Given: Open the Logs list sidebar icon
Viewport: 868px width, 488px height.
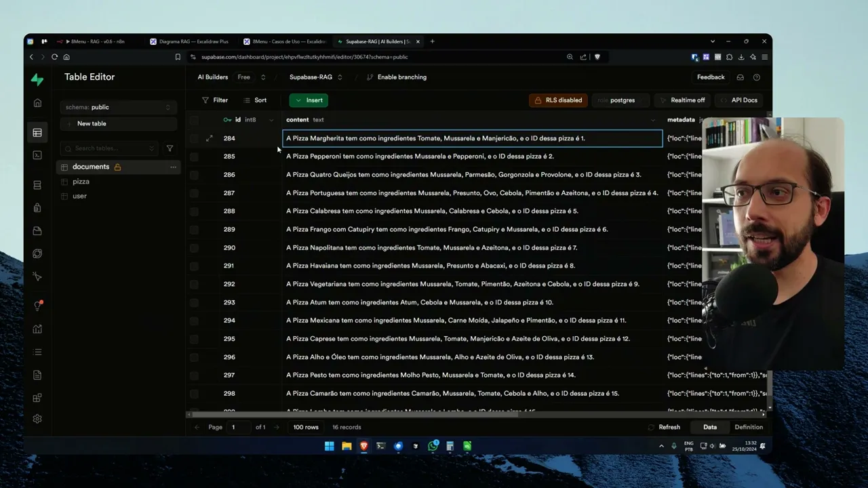Looking at the screenshot, I should pyautogui.click(x=37, y=352).
